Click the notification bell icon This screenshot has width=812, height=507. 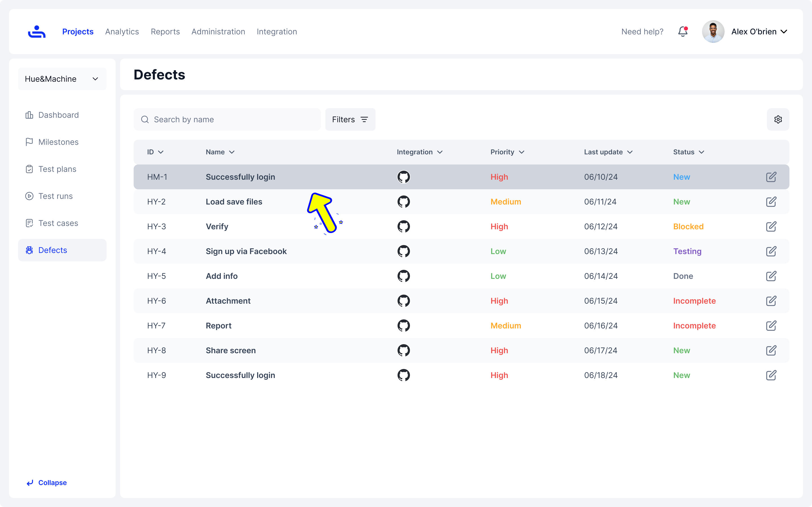pyautogui.click(x=683, y=32)
